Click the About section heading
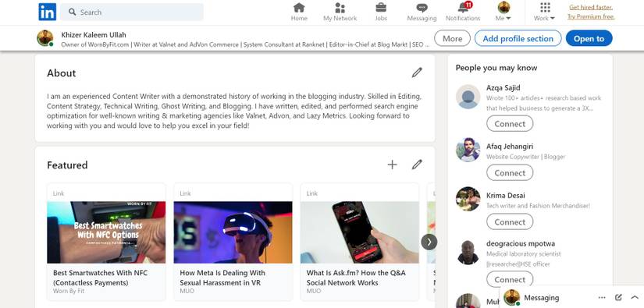This screenshot has width=644, height=308. pyautogui.click(x=61, y=73)
